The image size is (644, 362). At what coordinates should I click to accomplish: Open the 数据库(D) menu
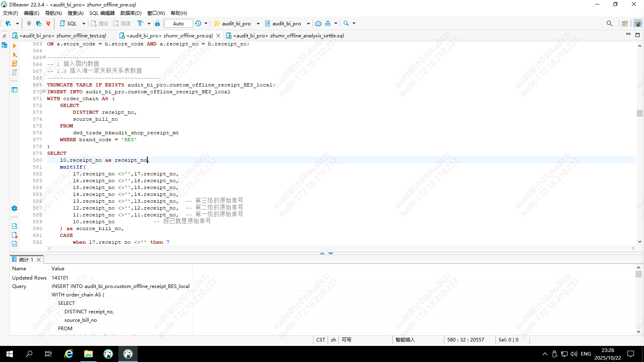pos(131,13)
